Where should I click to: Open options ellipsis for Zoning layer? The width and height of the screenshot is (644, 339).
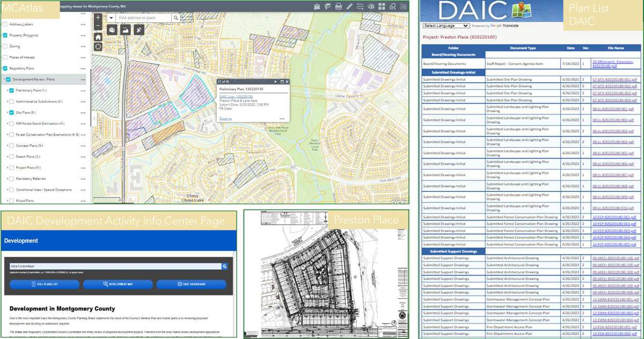coord(83,46)
